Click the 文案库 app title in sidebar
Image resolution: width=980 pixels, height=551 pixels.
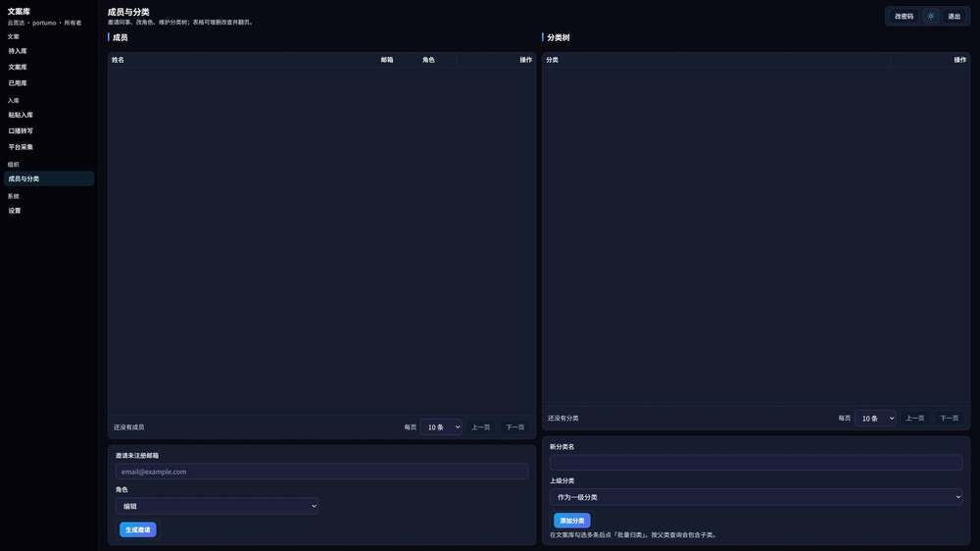(19, 11)
